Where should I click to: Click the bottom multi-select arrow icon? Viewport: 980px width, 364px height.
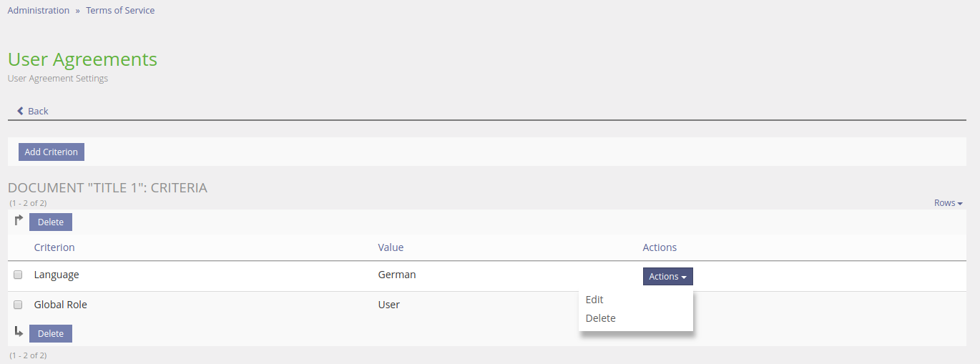tap(19, 332)
